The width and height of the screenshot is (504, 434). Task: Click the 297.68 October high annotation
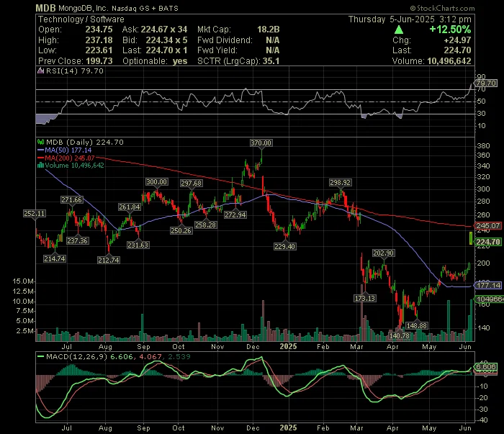[192, 183]
